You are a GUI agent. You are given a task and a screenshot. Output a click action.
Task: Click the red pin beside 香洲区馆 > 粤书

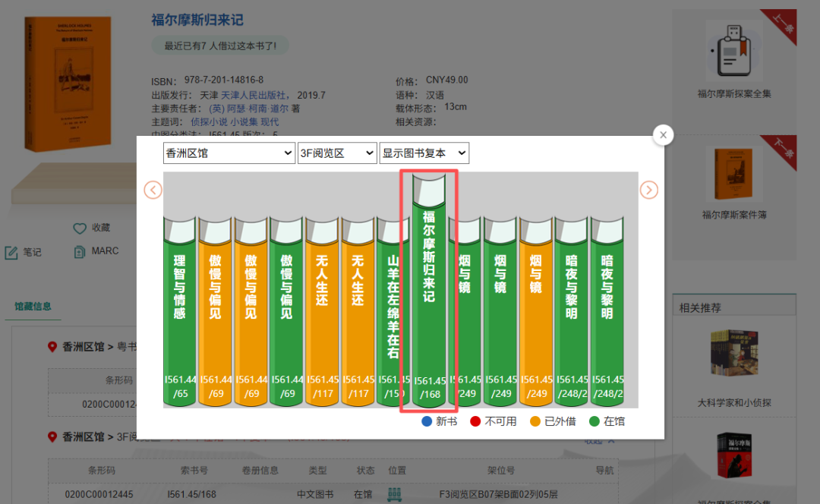pos(52,347)
